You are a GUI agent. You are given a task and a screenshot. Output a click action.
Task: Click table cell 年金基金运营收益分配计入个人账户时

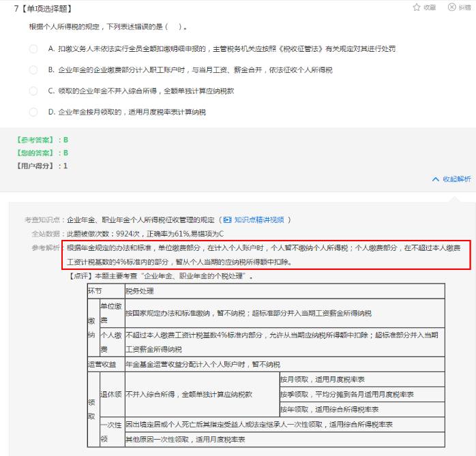pos(285,365)
